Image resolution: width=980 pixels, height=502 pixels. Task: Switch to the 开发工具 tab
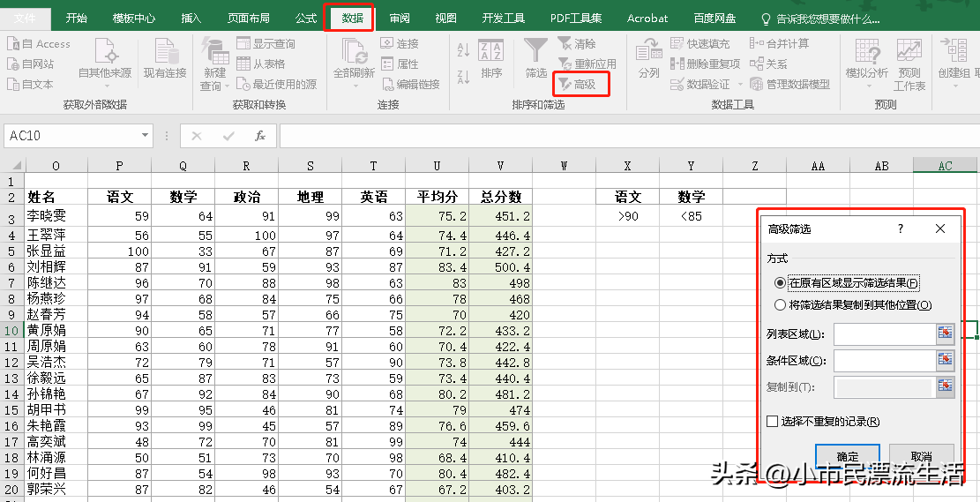[x=504, y=19]
